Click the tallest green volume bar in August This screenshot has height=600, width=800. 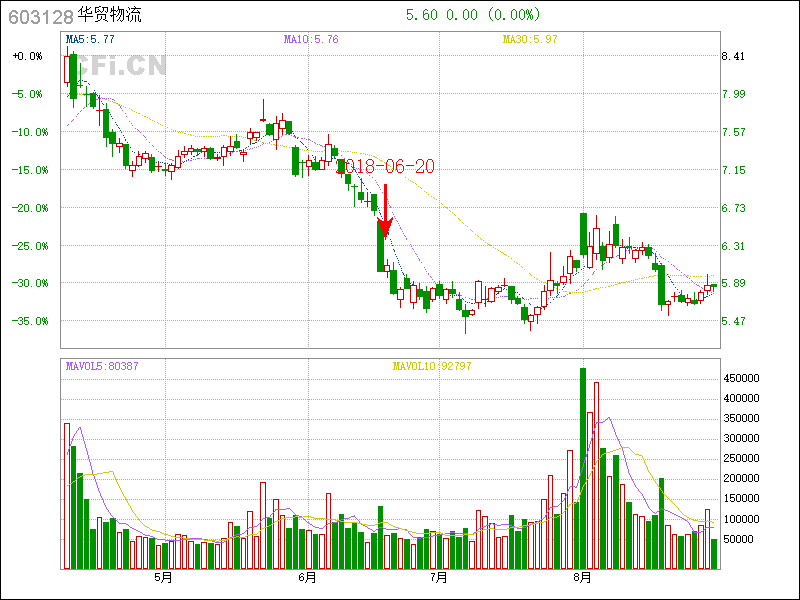583,468
